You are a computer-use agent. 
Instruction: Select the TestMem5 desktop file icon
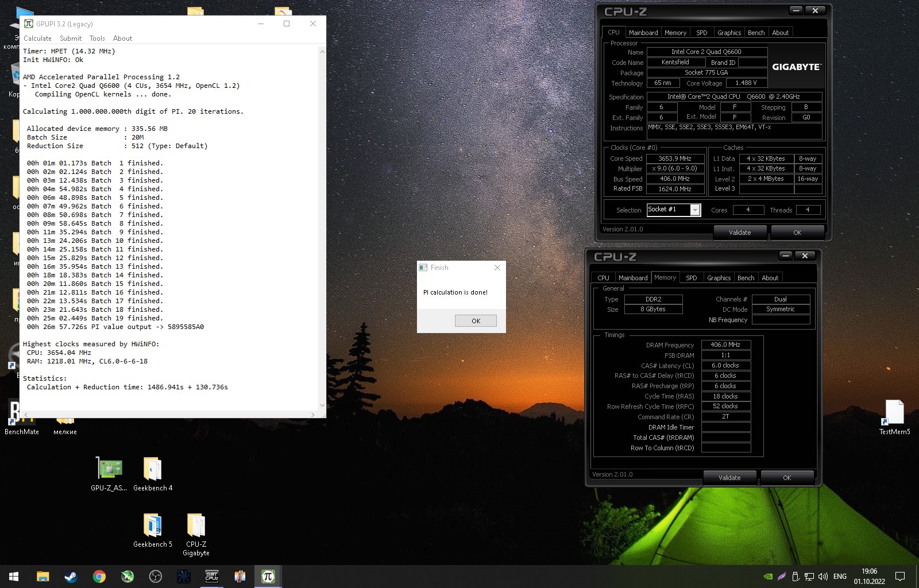(894, 417)
